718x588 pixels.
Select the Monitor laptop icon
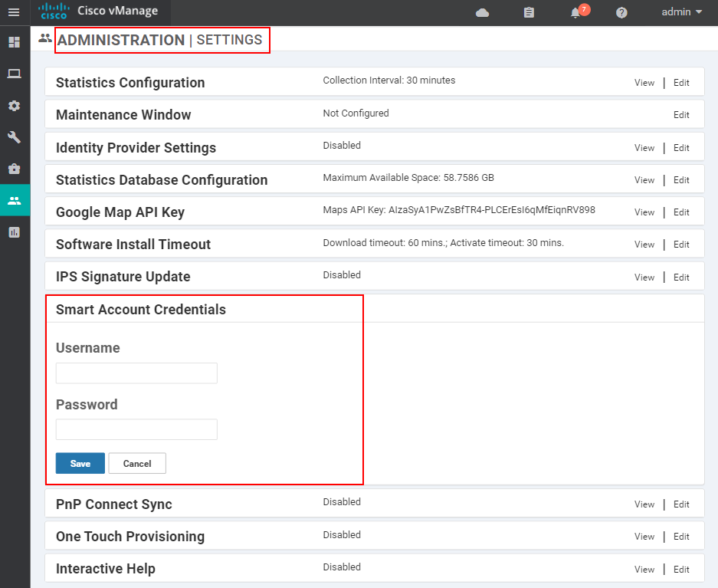click(x=14, y=74)
